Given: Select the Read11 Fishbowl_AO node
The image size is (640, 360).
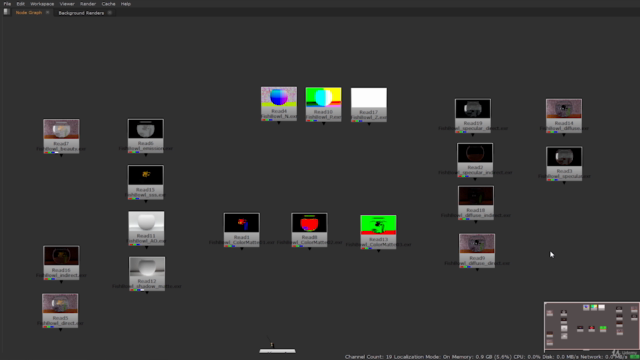Looking at the screenshot, I should click(x=147, y=228).
